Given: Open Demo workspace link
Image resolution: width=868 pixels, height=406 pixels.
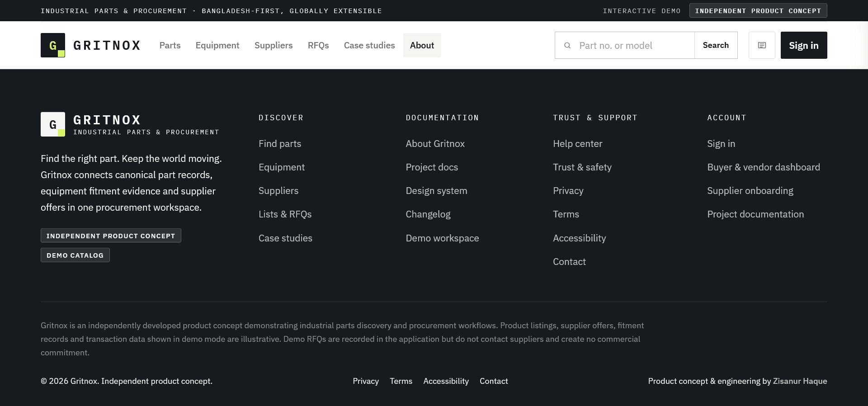Looking at the screenshot, I should (x=443, y=238).
